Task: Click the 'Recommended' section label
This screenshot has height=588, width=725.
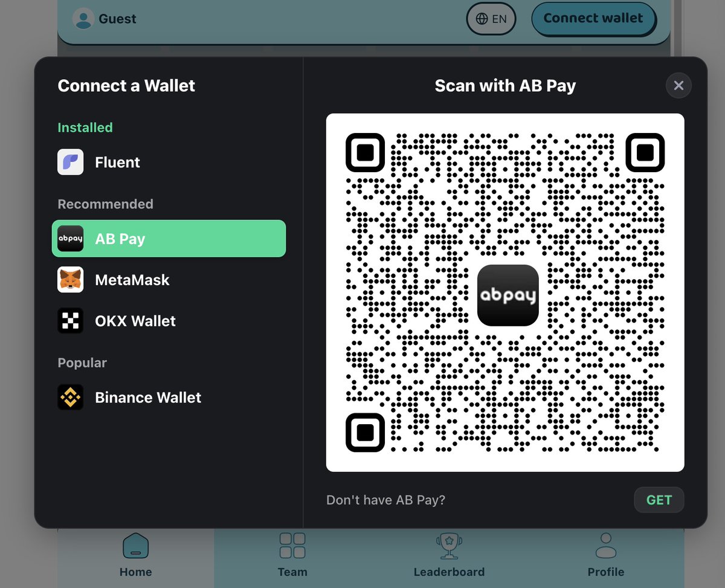Action: tap(106, 204)
